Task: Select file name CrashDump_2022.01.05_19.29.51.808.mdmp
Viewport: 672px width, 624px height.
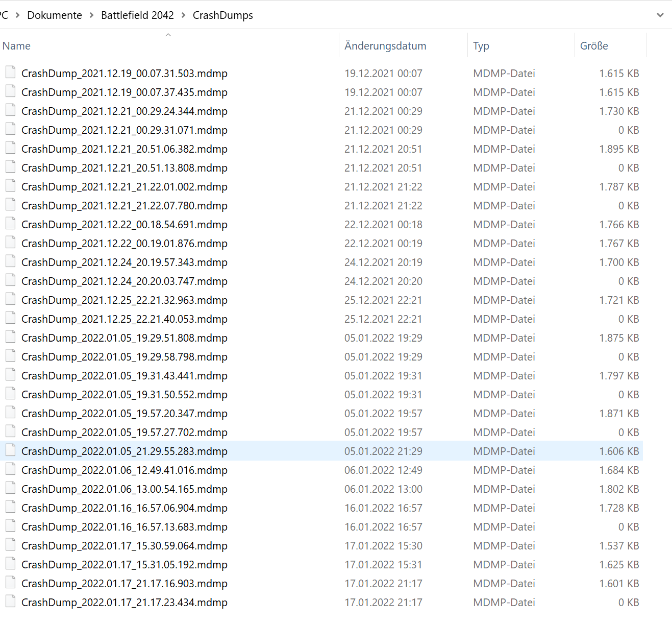Action: click(125, 338)
